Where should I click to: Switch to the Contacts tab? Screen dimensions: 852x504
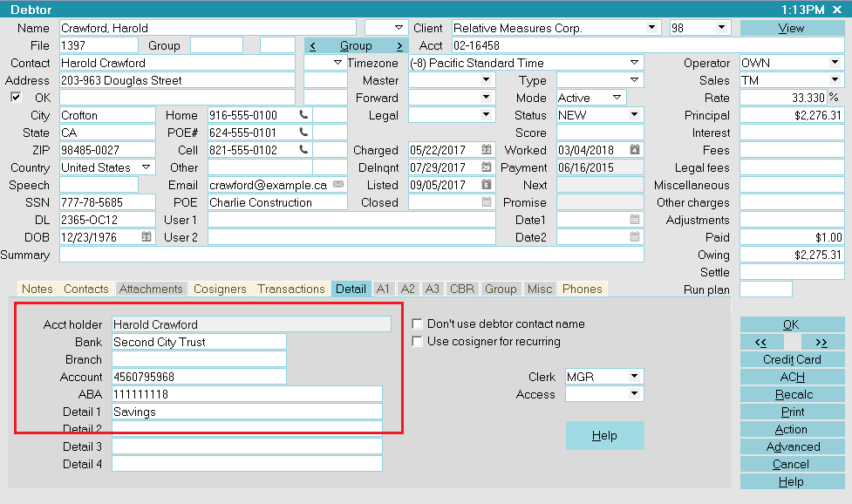coord(85,289)
